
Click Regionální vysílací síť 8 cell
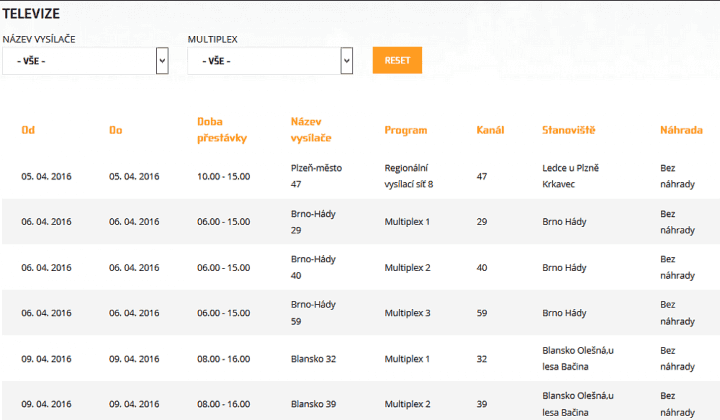(x=409, y=176)
